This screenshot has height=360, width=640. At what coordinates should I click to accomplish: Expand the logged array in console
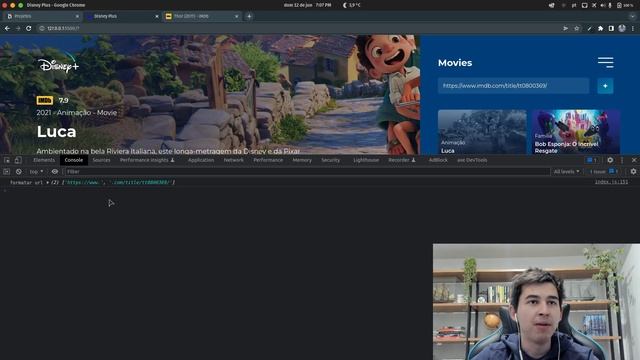[47, 182]
